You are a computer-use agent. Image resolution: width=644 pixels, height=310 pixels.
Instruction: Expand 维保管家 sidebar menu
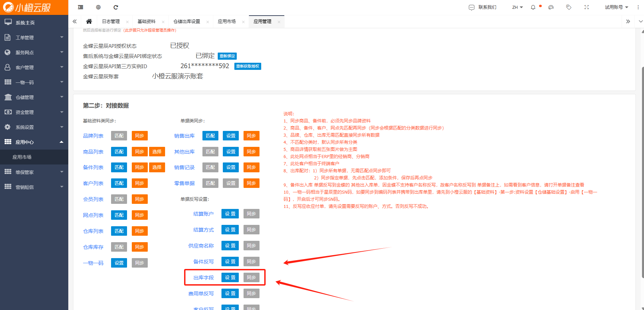[x=34, y=172]
